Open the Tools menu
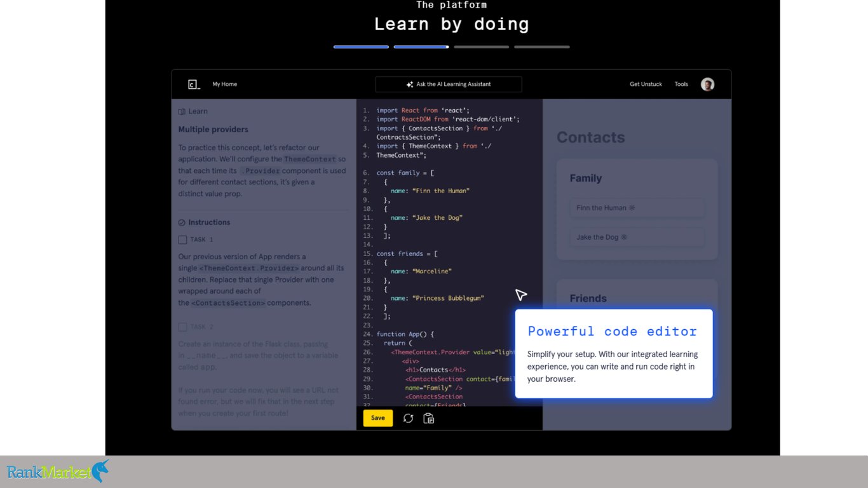The width and height of the screenshot is (868, 488). point(681,84)
